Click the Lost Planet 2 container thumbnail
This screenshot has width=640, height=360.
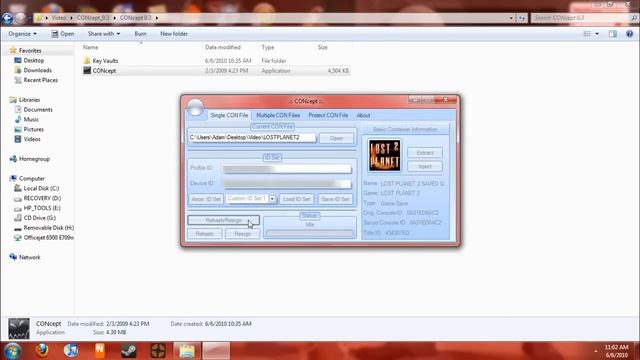pyautogui.click(x=384, y=156)
